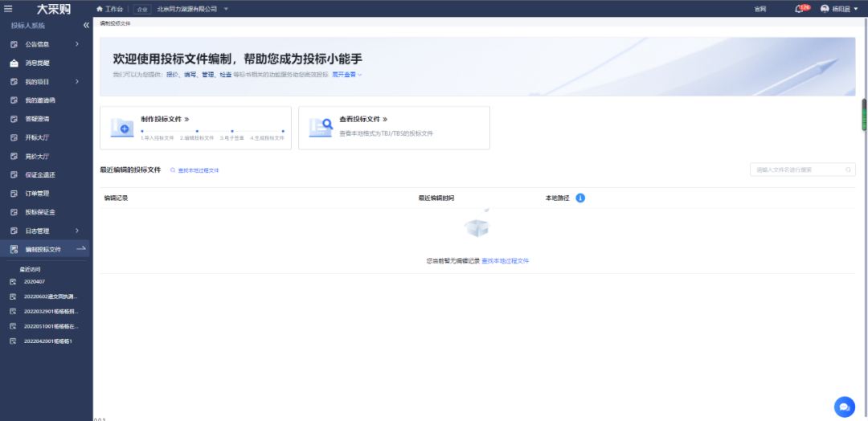Click the 编制投标文件 sidebar icon
The height and width of the screenshot is (421, 868).
point(14,250)
